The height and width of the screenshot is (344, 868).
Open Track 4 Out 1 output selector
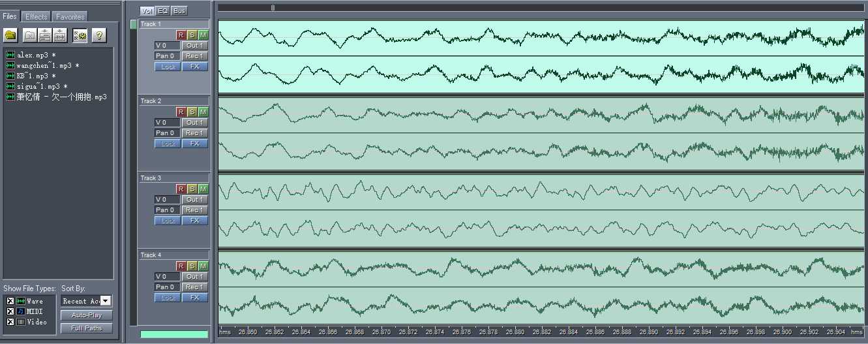pyautogui.click(x=195, y=277)
